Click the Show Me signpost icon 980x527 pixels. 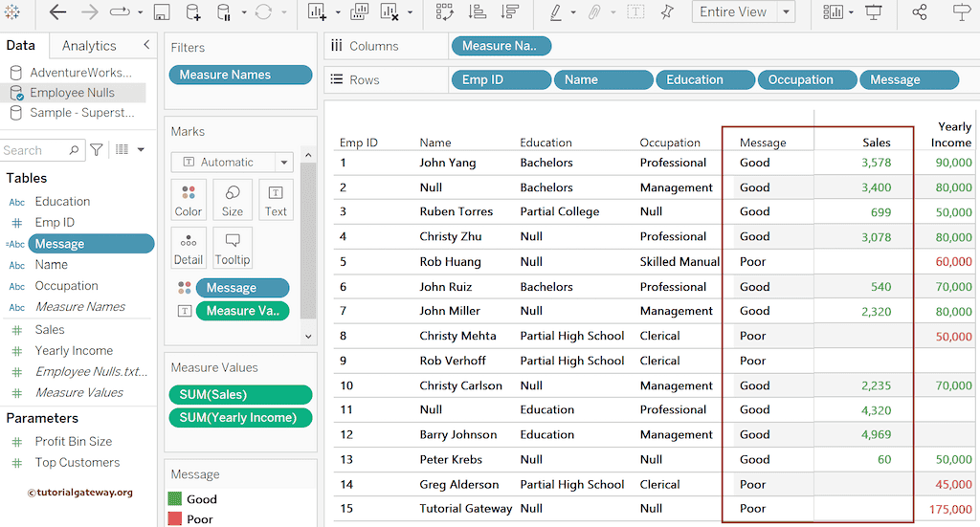(961, 11)
